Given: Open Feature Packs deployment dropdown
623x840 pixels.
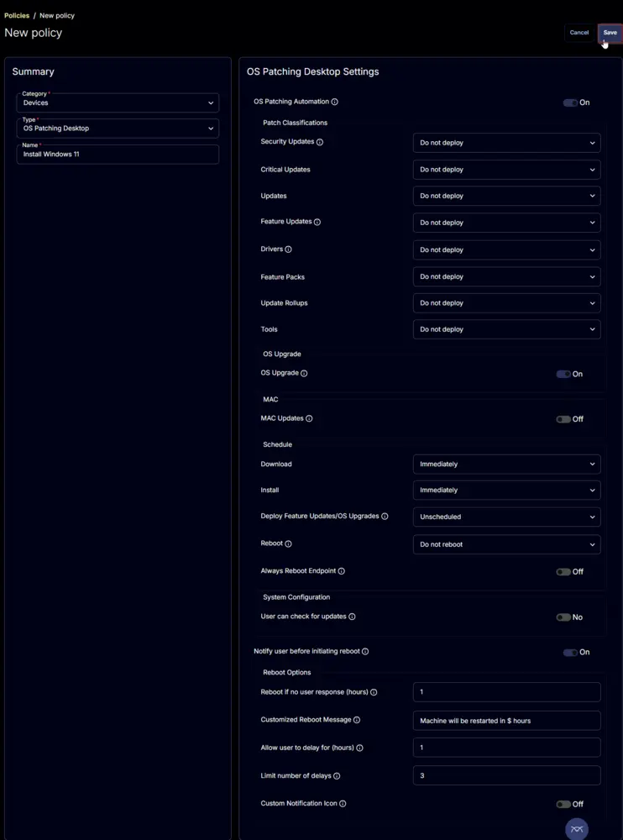Looking at the screenshot, I should 507,276.
